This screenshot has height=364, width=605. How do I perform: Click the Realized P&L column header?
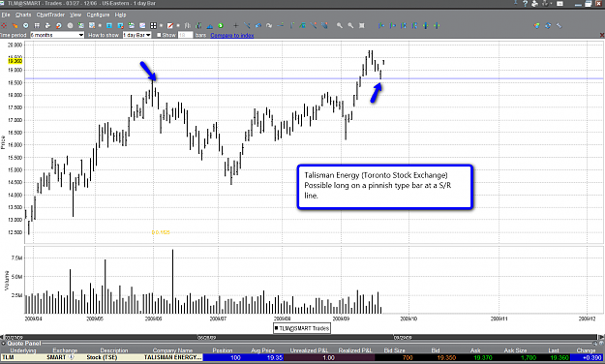point(355,350)
